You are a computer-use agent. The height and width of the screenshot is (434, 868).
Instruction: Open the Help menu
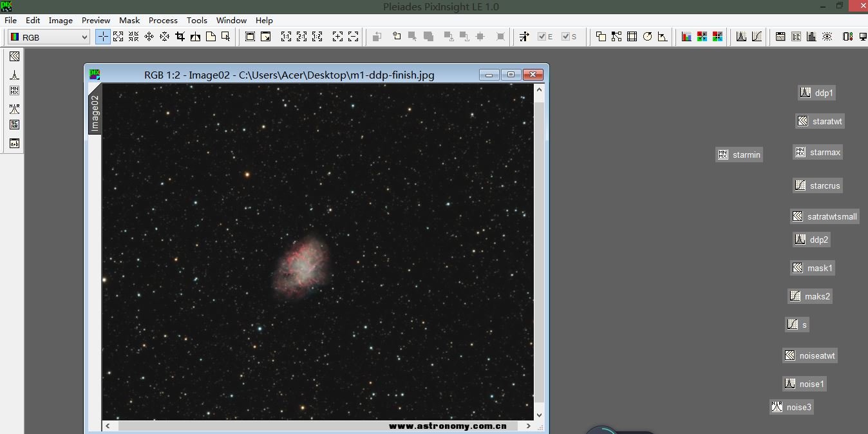(x=264, y=20)
